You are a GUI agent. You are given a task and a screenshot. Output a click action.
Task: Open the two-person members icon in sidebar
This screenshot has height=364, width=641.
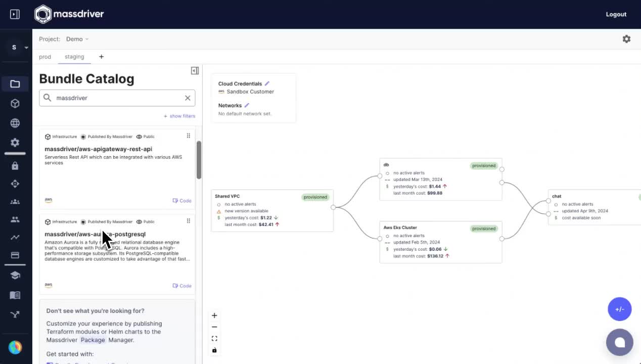15,219
